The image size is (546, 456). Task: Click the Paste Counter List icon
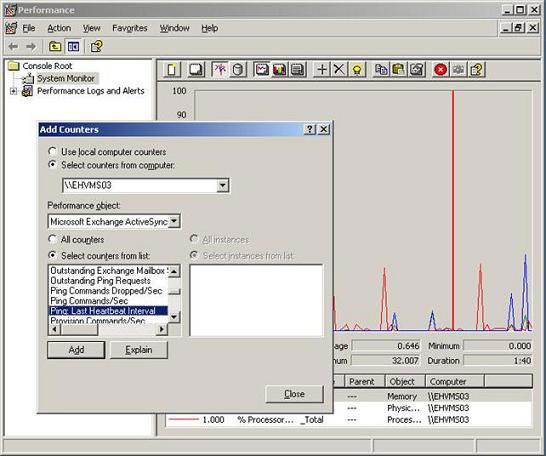tap(398, 70)
